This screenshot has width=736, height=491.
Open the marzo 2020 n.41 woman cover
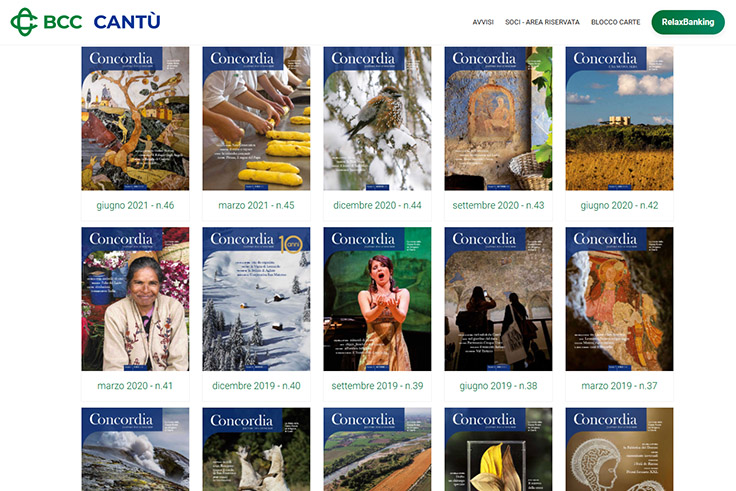(135, 299)
